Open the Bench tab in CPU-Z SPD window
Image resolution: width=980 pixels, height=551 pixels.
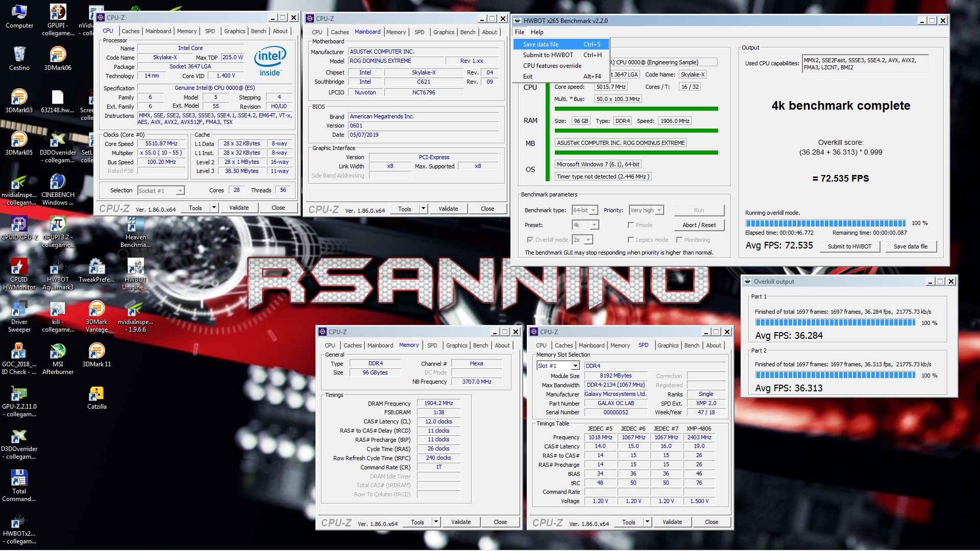click(692, 345)
